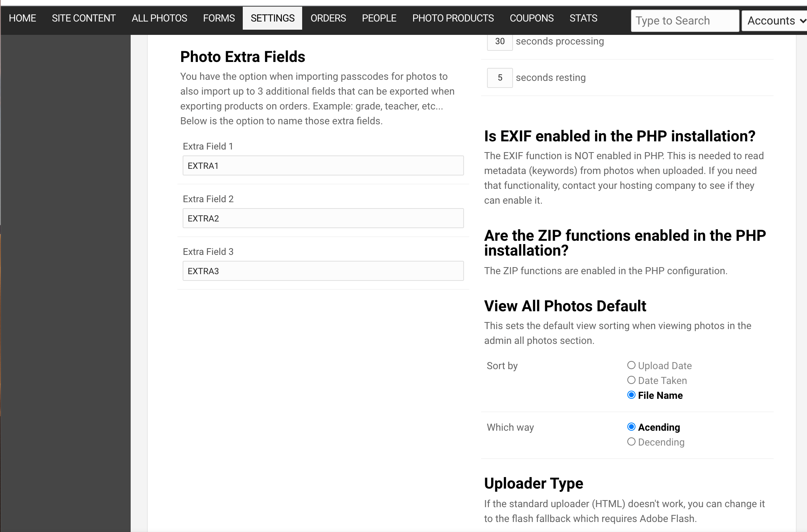Expand the Accounts dropdown
The image size is (807, 532).
pyautogui.click(x=775, y=21)
